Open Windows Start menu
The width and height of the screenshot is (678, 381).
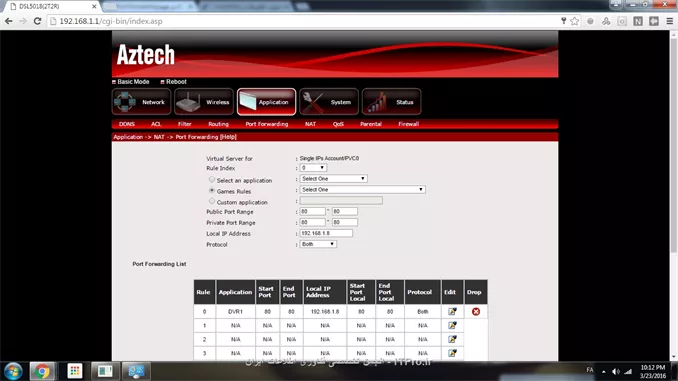13,371
